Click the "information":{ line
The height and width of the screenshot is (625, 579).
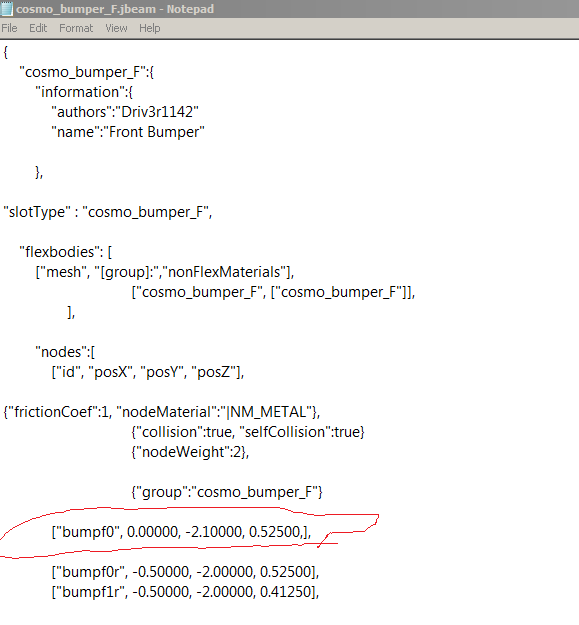[84, 92]
